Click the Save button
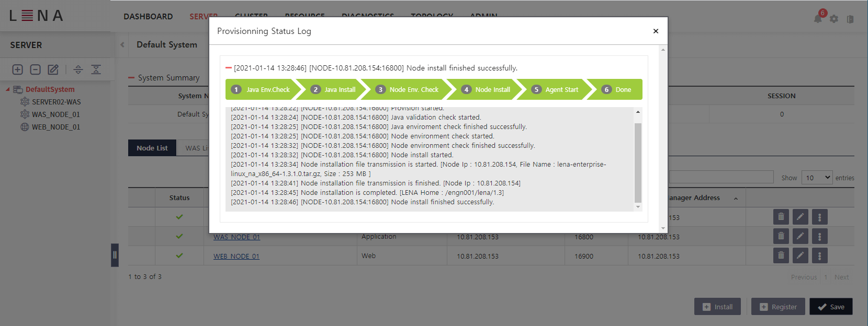The image size is (868, 326). click(x=831, y=307)
